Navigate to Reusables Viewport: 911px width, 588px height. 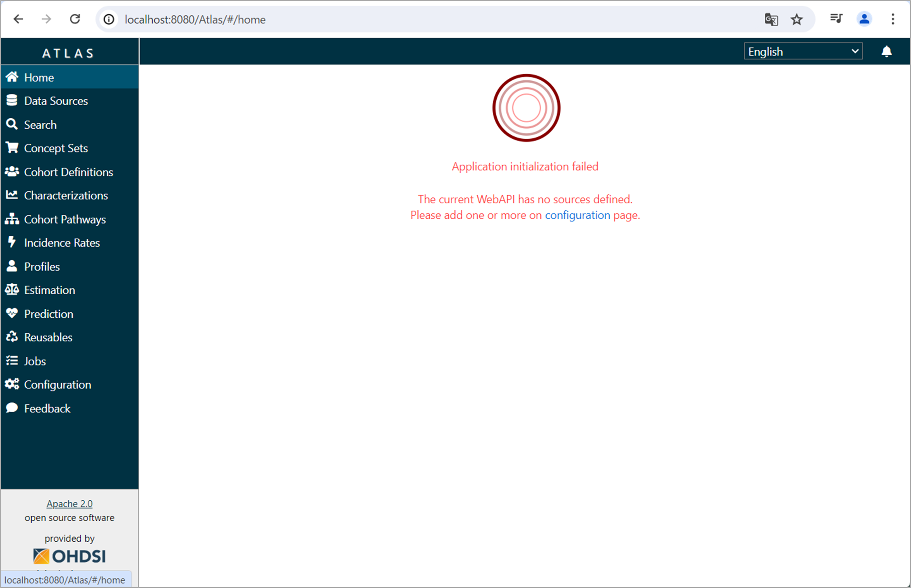click(69, 337)
